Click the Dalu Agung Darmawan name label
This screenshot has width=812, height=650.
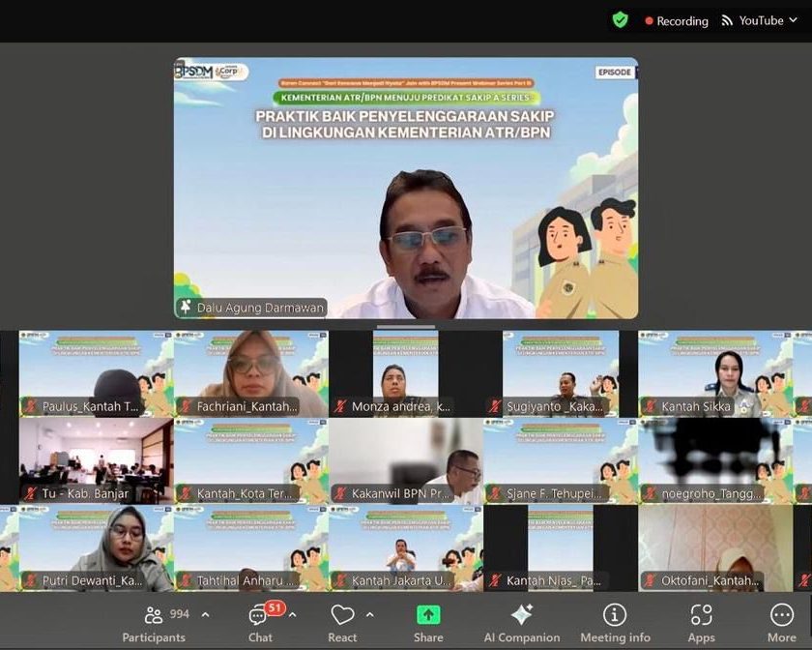(x=251, y=307)
